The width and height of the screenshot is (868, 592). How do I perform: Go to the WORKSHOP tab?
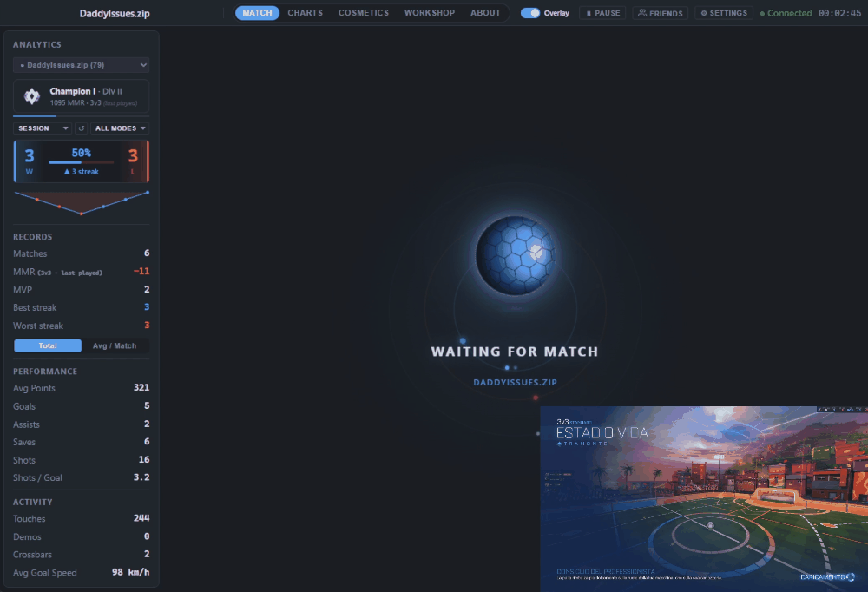[x=429, y=13]
